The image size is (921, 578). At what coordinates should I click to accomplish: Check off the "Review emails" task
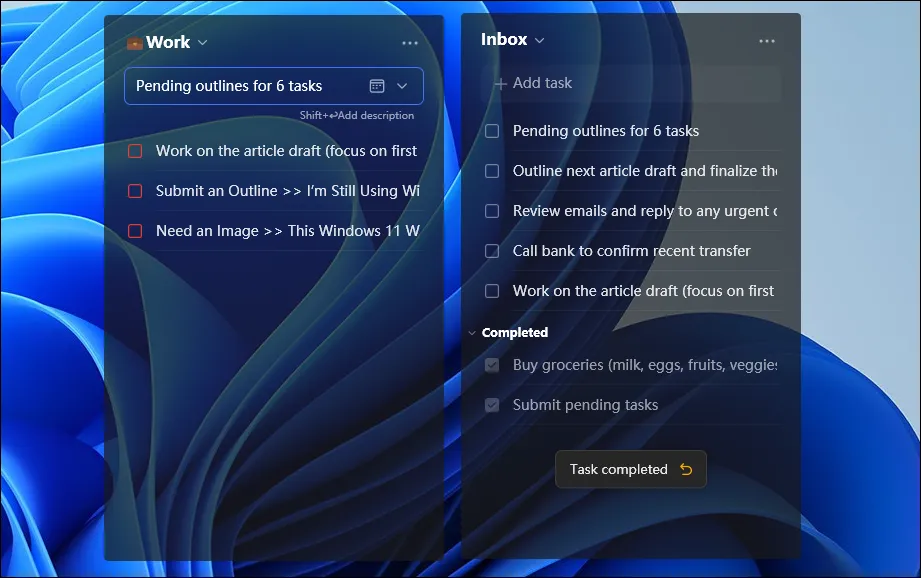(x=491, y=211)
